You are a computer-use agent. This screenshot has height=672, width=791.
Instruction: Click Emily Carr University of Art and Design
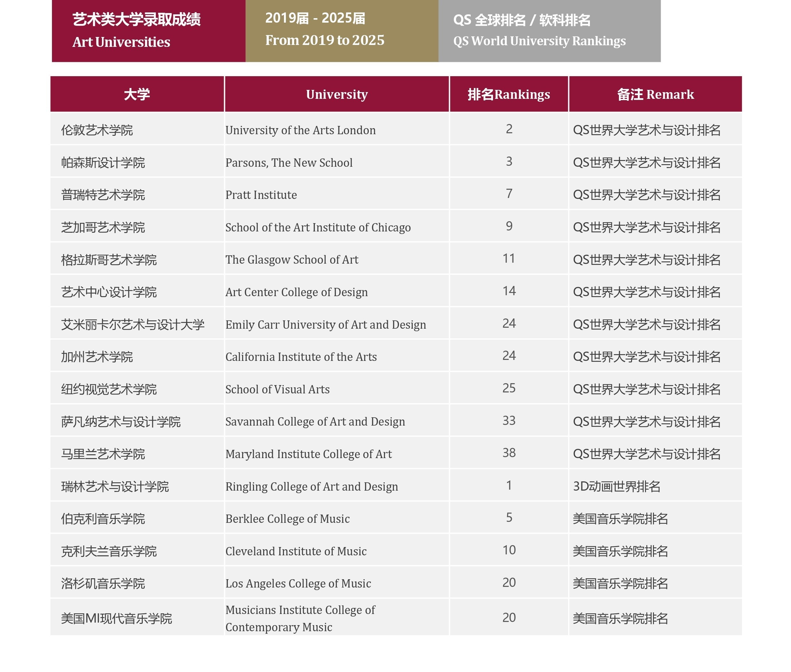(x=325, y=325)
